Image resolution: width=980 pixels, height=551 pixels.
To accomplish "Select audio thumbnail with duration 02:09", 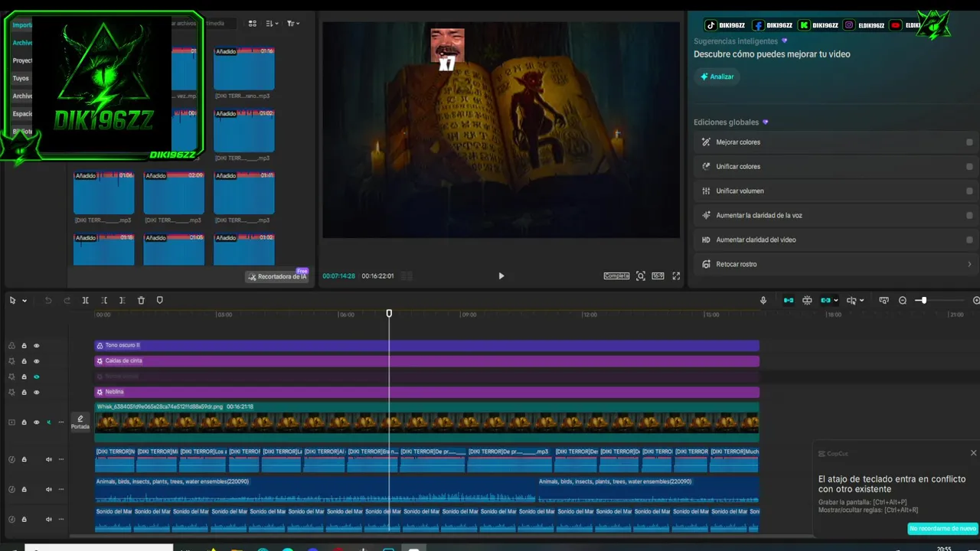I will (174, 193).
